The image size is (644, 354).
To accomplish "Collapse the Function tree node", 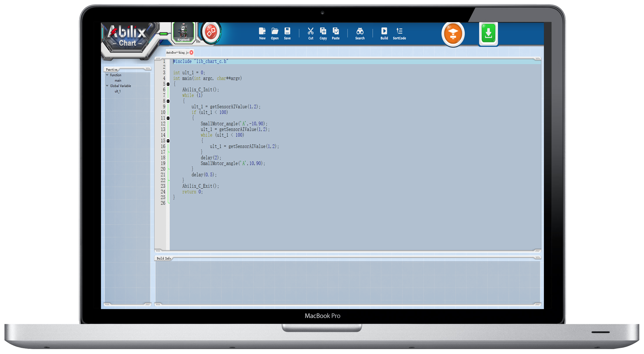I will 107,75.
